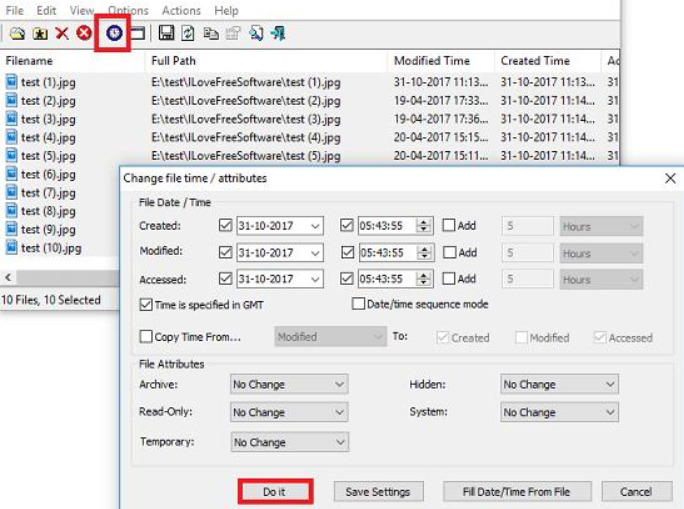Click the Find magnifier toolbar icon
Screen dimensions: 684x509
(x=256, y=33)
